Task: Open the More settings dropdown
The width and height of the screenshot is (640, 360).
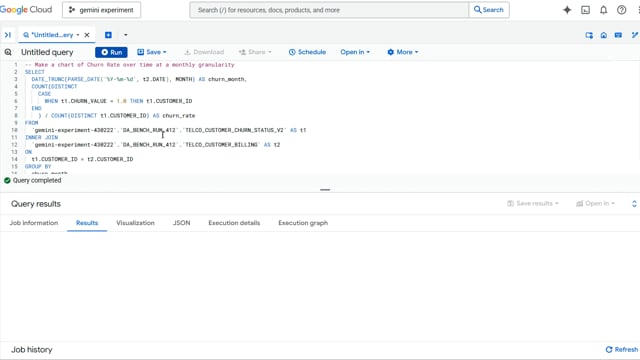Action: pos(402,52)
